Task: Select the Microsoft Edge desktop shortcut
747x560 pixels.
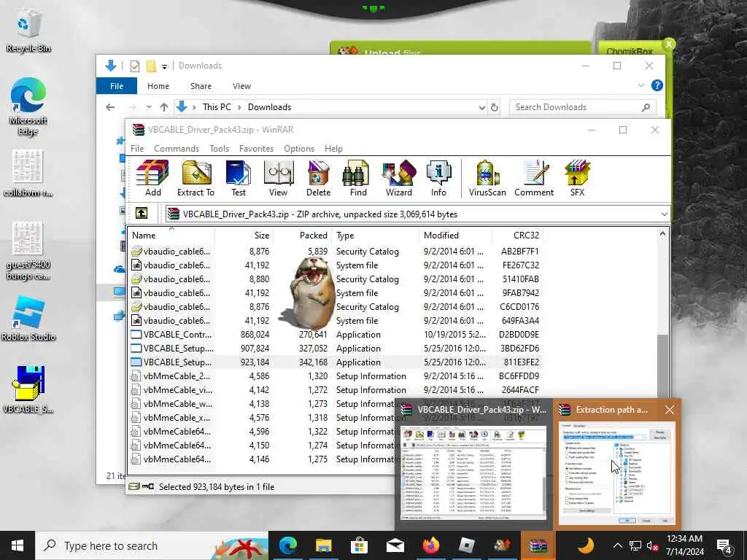Action: pos(28,107)
